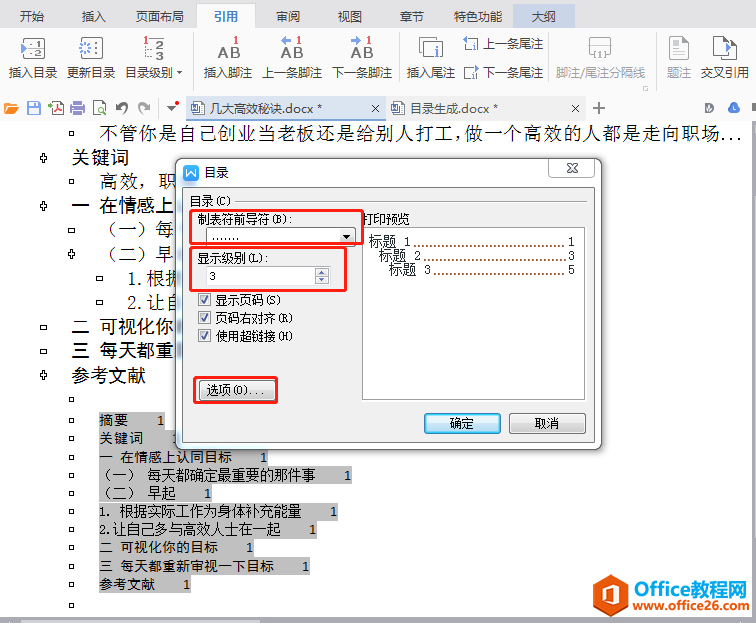Click the print preview icon

coord(99,108)
